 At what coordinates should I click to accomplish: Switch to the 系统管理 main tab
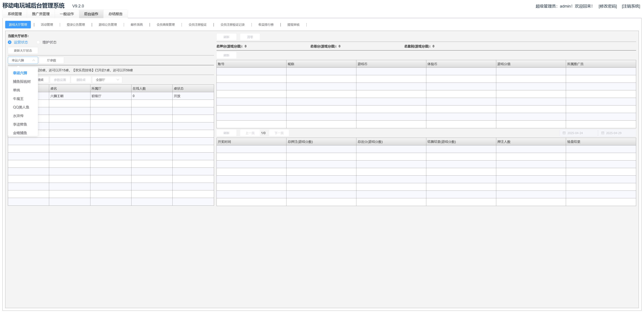[x=15, y=14]
